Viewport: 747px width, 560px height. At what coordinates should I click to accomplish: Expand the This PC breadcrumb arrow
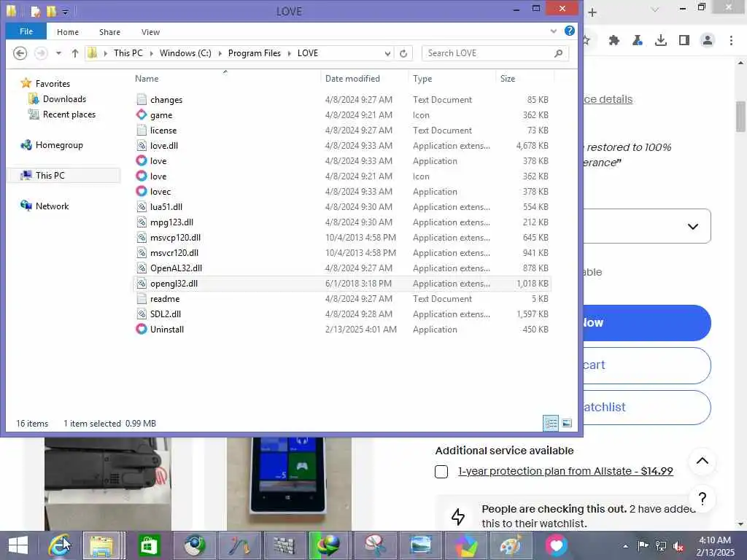coord(152,53)
